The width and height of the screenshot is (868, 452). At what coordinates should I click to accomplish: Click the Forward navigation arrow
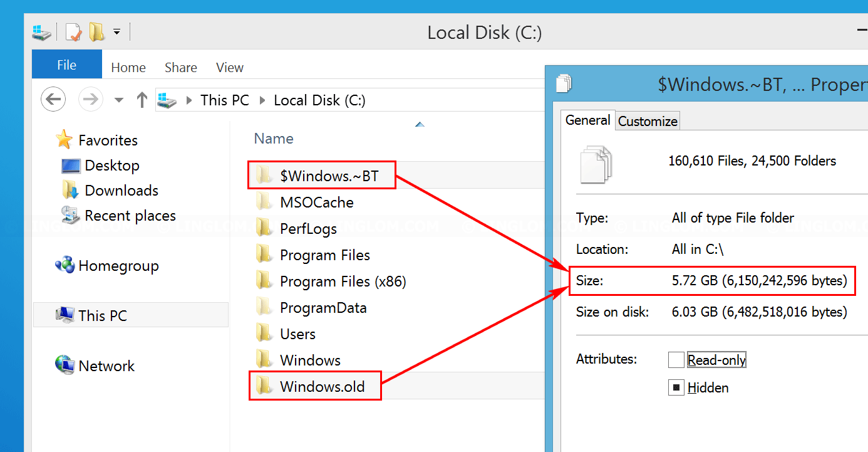pos(90,99)
